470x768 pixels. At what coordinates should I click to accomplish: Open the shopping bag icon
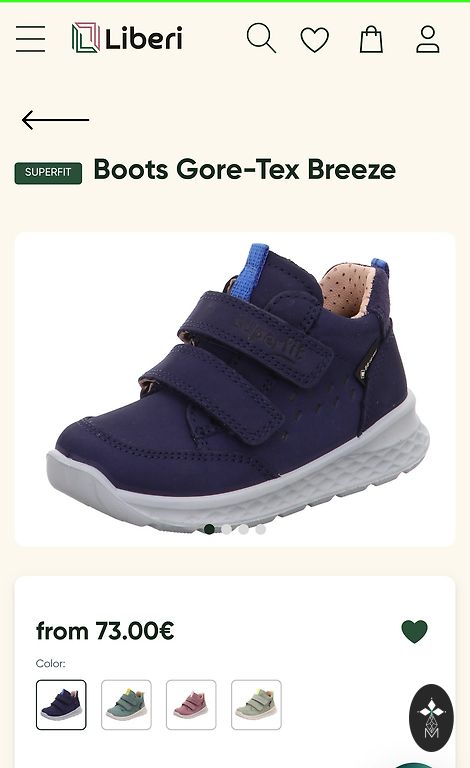(x=371, y=39)
